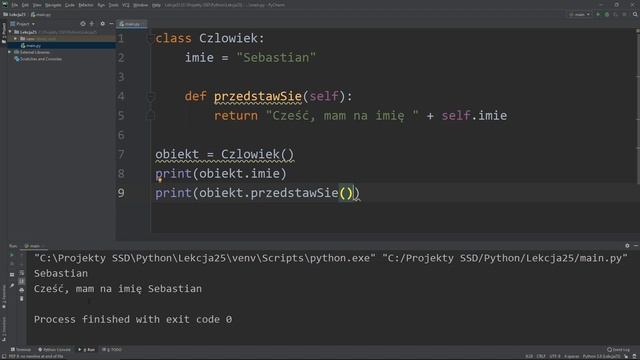This screenshot has height=360, width=640.
Task: Select the main.py editor tab
Action: coord(131,24)
